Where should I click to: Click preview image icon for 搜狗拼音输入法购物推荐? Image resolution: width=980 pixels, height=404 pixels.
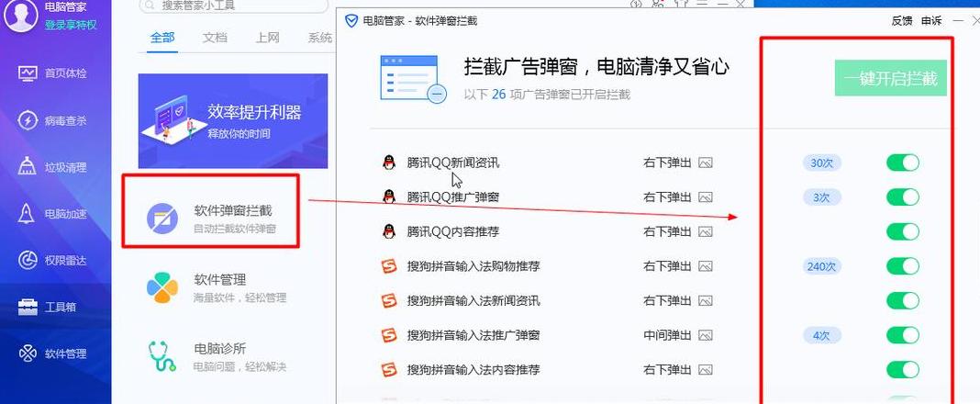(x=706, y=266)
